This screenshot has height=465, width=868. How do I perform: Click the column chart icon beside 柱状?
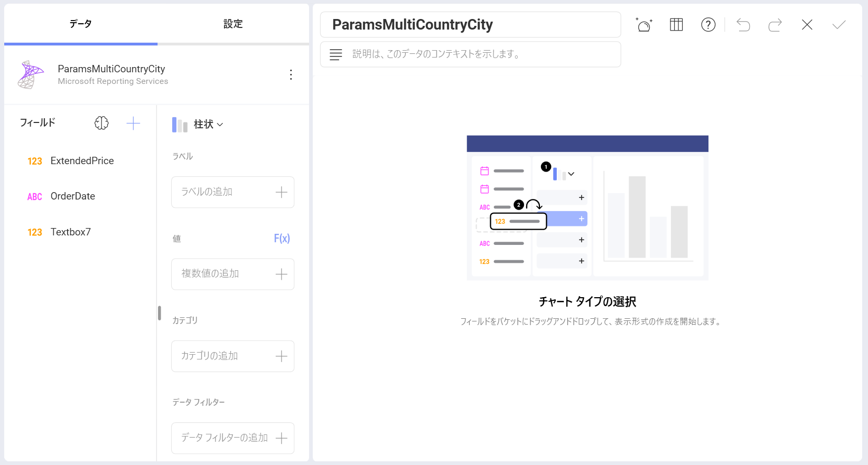(x=180, y=125)
